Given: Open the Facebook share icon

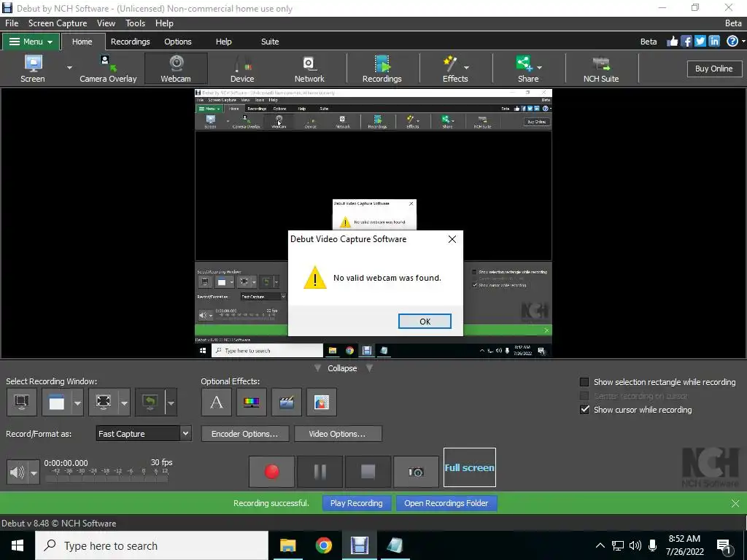Looking at the screenshot, I should 686,42.
